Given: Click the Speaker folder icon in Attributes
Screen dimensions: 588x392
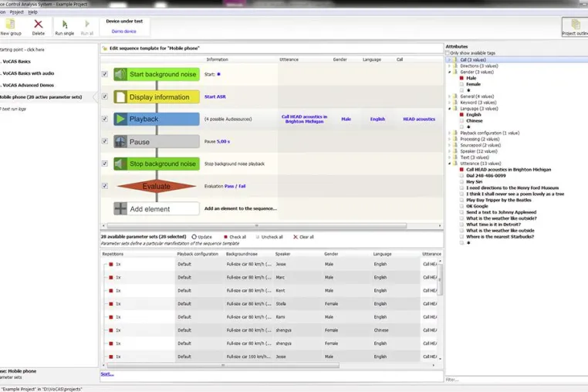Looking at the screenshot, I should click(x=455, y=151).
